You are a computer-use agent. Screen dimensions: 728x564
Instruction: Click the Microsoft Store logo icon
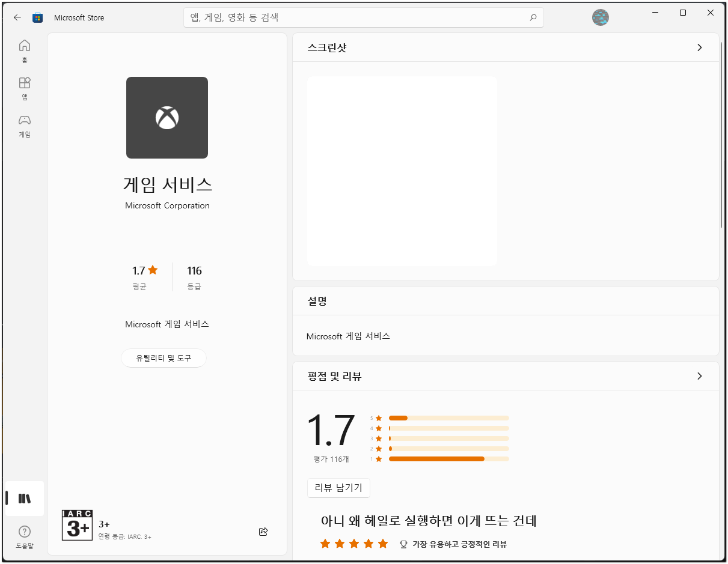[x=38, y=17]
